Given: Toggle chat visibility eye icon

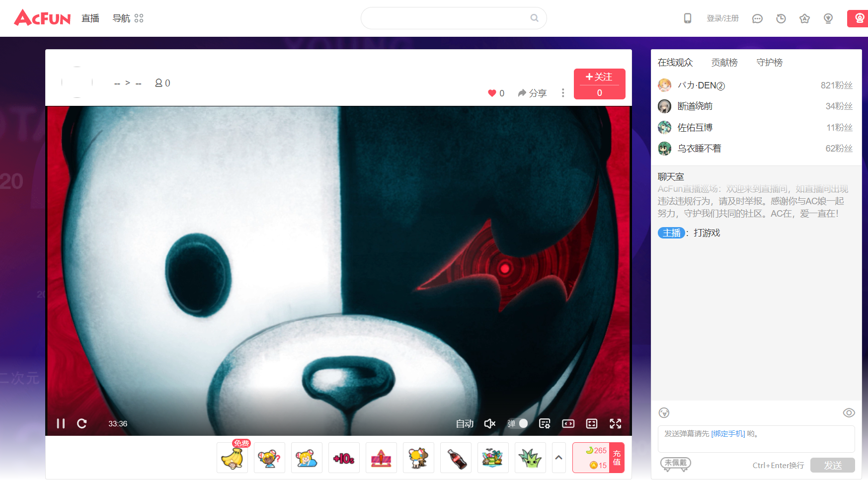Looking at the screenshot, I should 849,413.
